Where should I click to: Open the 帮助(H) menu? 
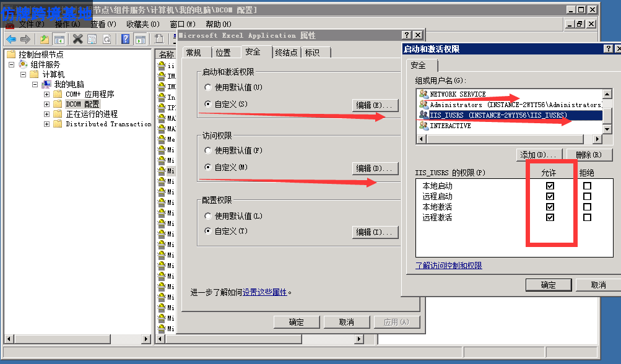coord(219,24)
